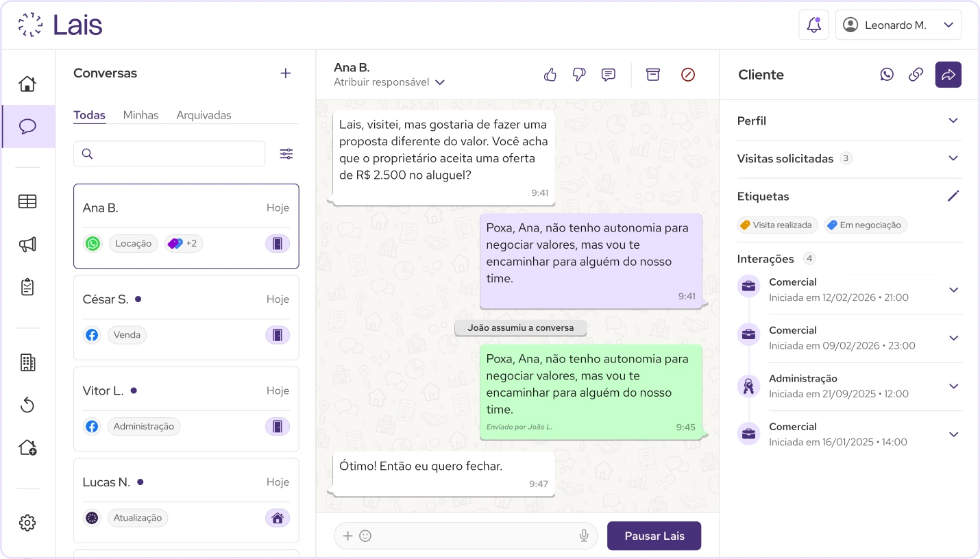Click the Locação tag on Ana B. card

134,243
